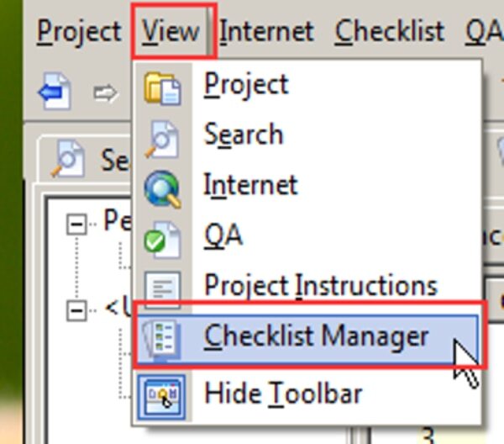Click the document icon beside Project Instructions

(162, 288)
